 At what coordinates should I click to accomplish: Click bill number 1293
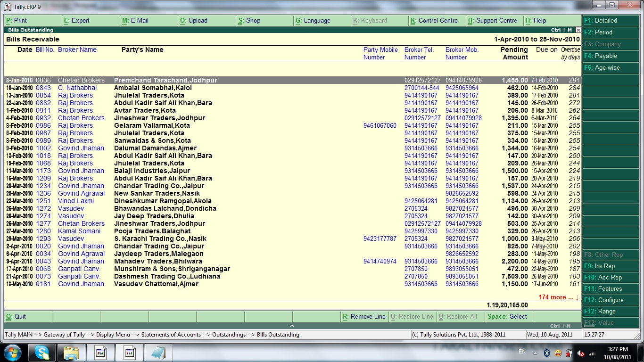click(43, 239)
